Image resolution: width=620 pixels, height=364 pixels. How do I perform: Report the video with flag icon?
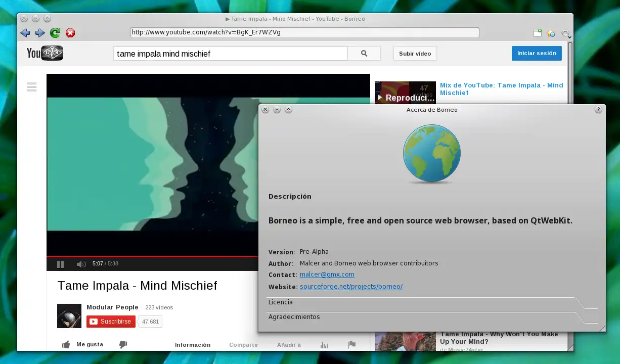click(352, 345)
